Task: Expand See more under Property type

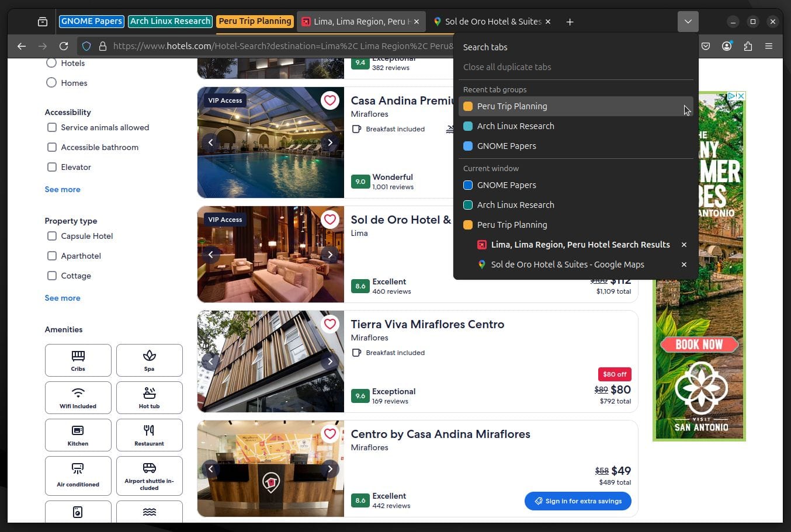Action: click(63, 298)
